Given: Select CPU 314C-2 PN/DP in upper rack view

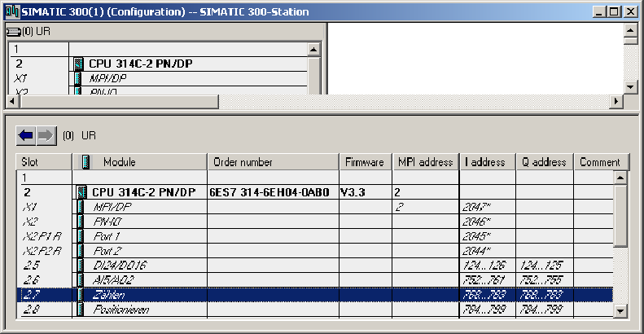Looking at the screenshot, I should click(x=141, y=64).
